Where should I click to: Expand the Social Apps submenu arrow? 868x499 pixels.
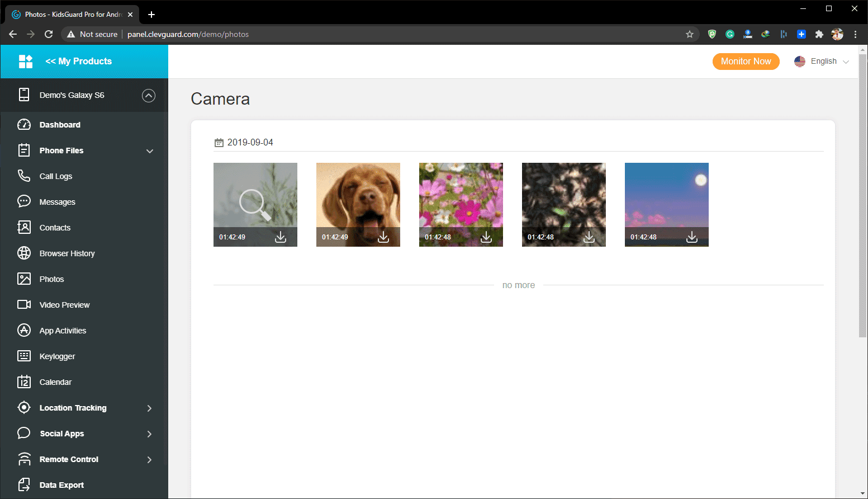(x=149, y=434)
